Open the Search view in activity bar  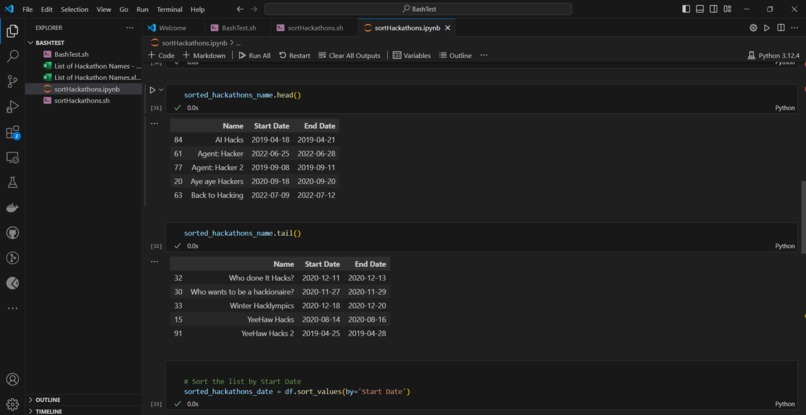(12, 57)
